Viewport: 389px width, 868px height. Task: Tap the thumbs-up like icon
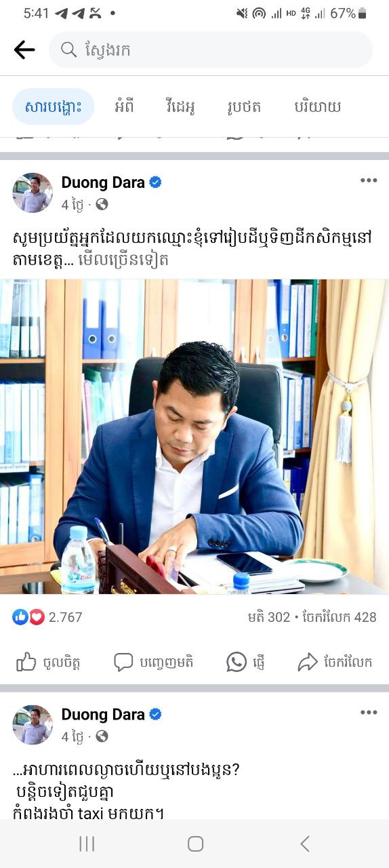[26, 662]
